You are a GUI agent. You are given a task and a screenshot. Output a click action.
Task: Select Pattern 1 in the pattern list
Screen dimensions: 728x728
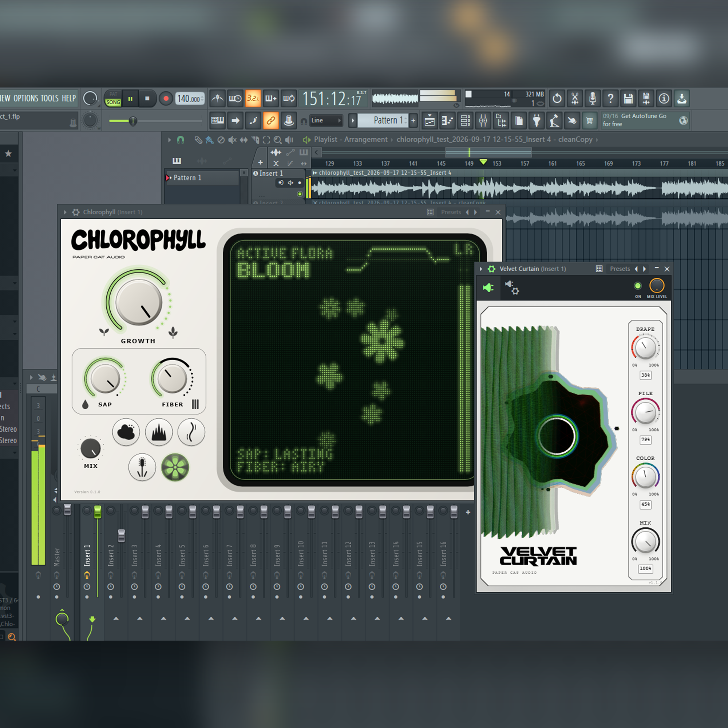click(202, 178)
